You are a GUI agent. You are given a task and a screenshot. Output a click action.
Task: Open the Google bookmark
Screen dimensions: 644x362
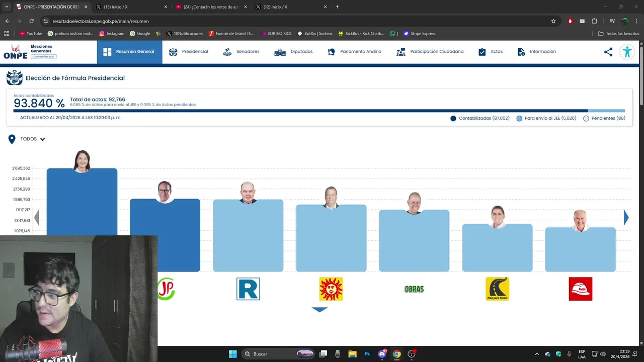point(140,34)
